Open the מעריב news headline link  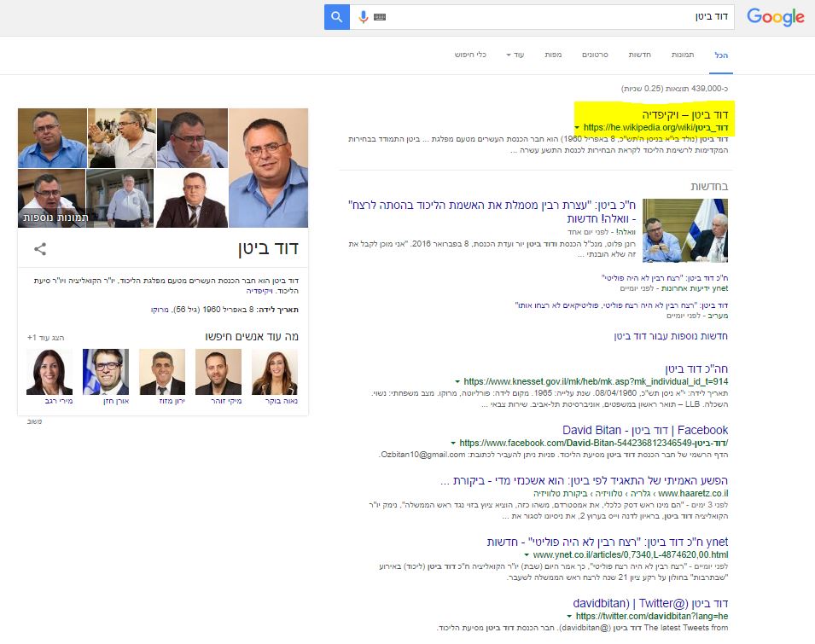[x=621, y=305]
